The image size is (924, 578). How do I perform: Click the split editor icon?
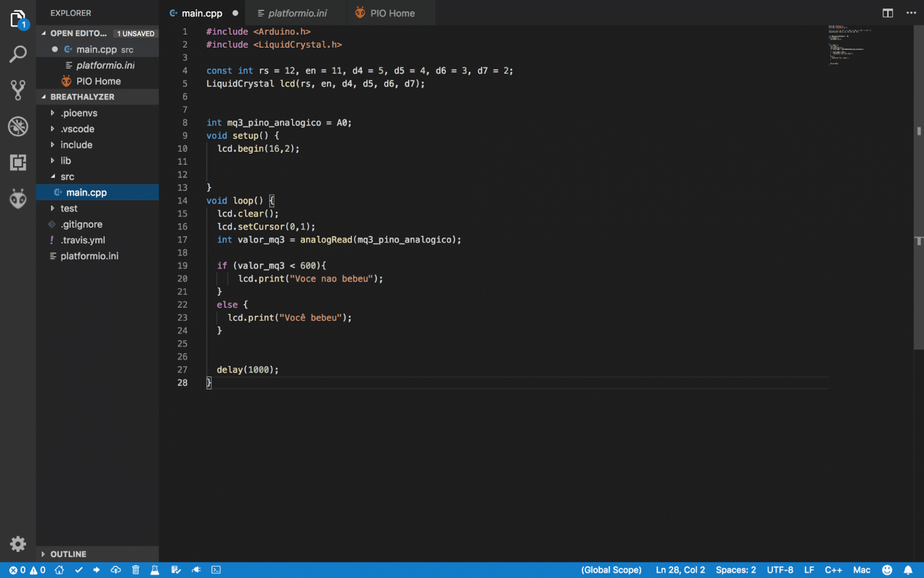point(887,13)
